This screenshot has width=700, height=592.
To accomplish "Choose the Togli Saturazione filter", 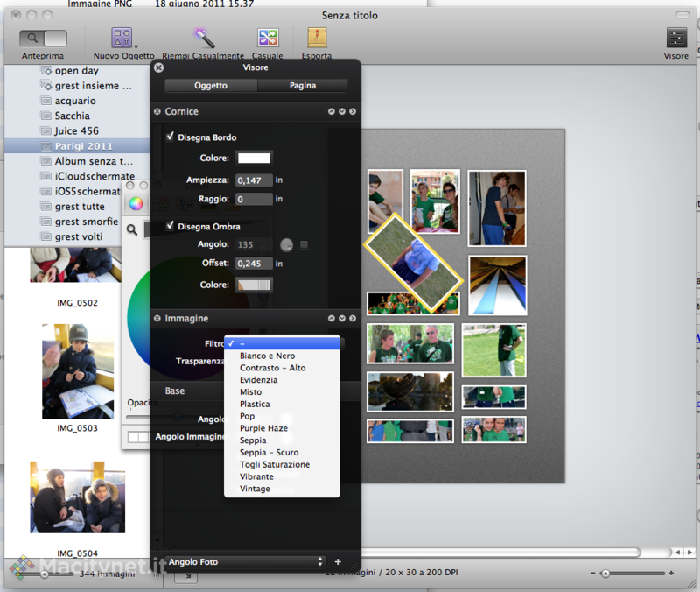I will pos(282,464).
